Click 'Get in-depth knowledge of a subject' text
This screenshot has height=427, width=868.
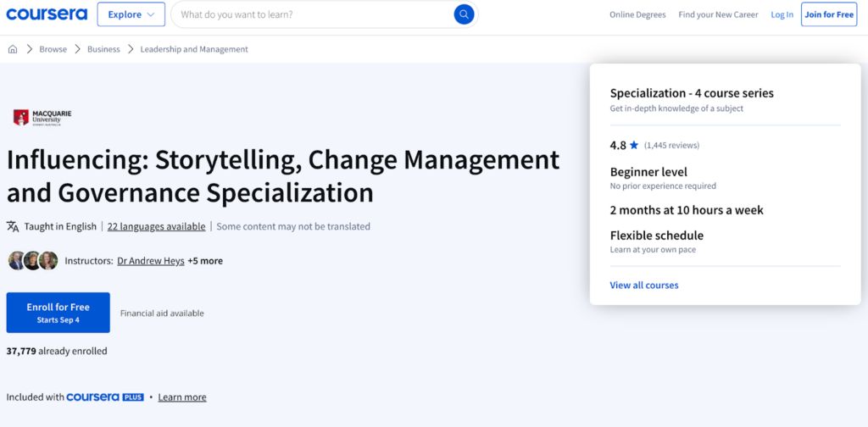coord(676,108)
